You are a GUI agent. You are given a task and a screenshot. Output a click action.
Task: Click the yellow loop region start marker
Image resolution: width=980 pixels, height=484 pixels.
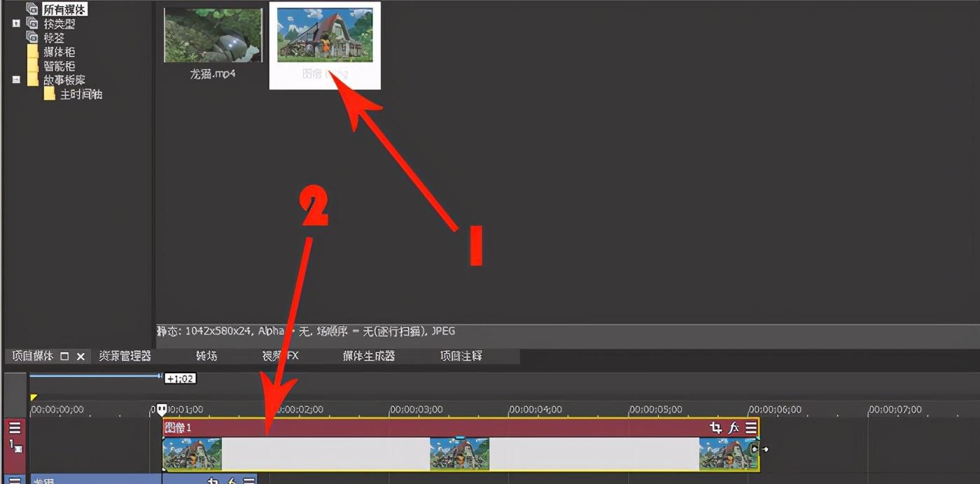34,398
